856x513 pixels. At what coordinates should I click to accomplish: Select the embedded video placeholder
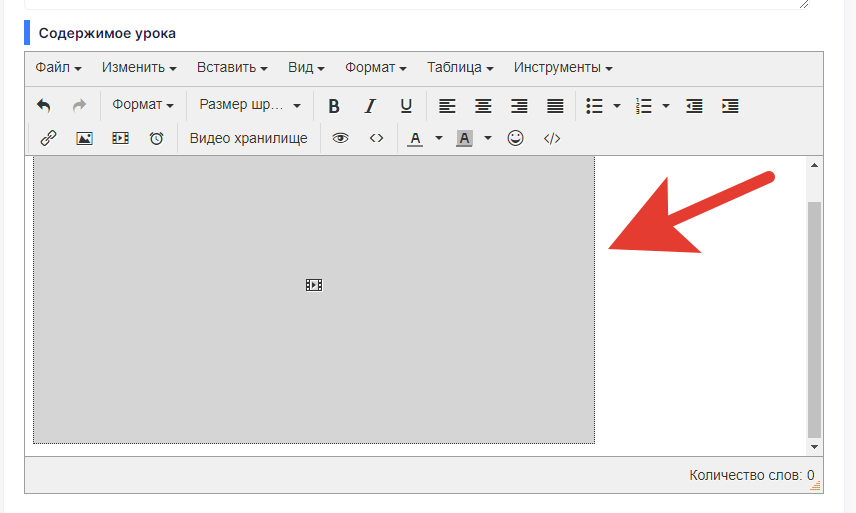[314, 300]
